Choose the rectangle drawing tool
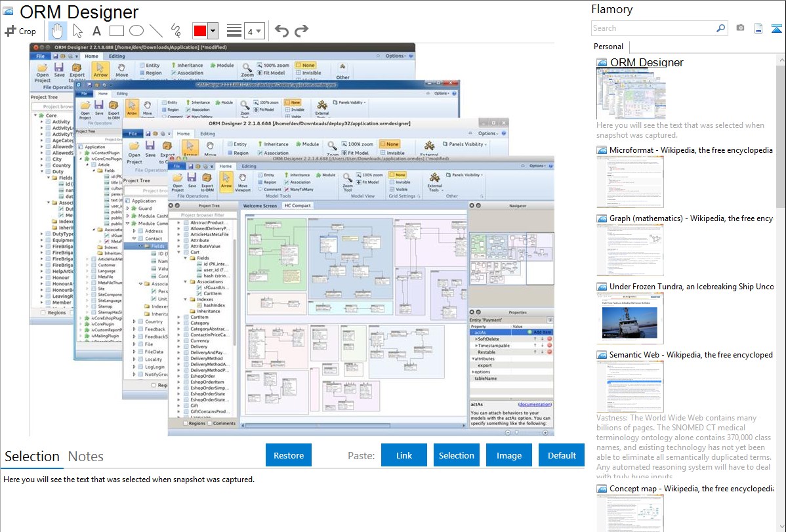 (116, 31)
